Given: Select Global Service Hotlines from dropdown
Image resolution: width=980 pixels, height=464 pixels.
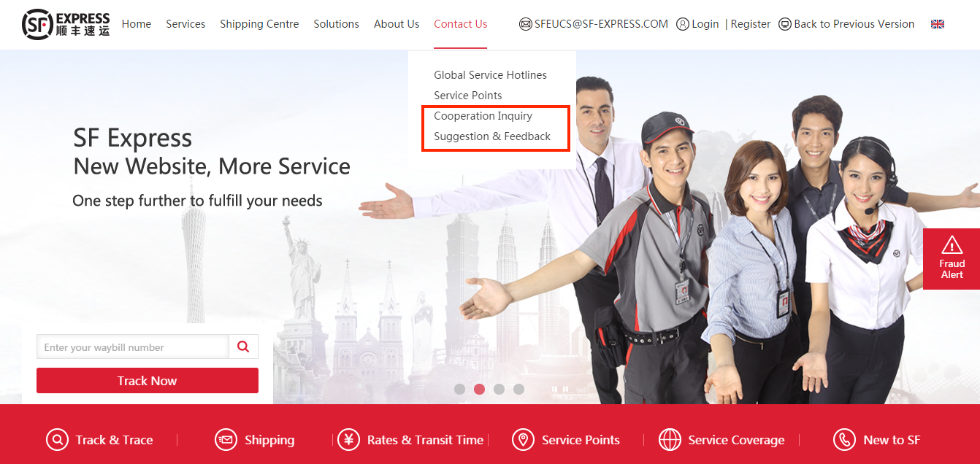Looking at the screenshot, I should pyautogui.click(x=490, y=75).
